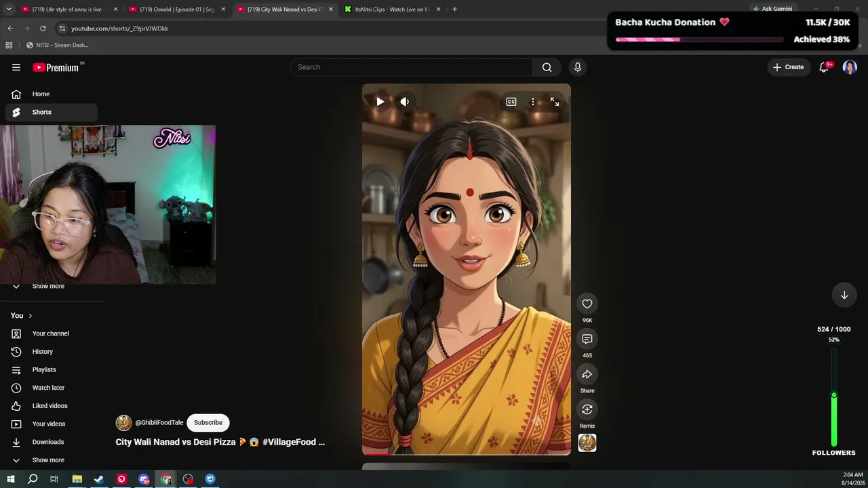Click the GhibliFoodTale channel avatar
Image resolution: width=868 pixels, height=488 pixels.
pyautogui.click(x=123, y=423)
